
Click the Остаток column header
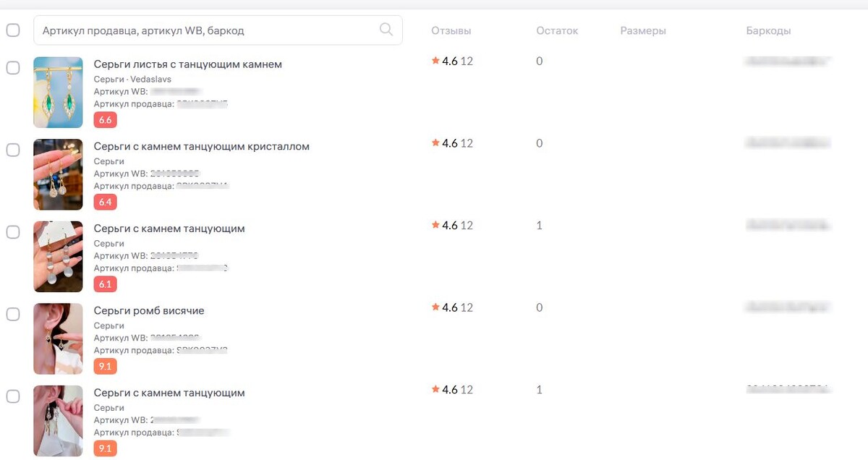[x=557, y=31]
